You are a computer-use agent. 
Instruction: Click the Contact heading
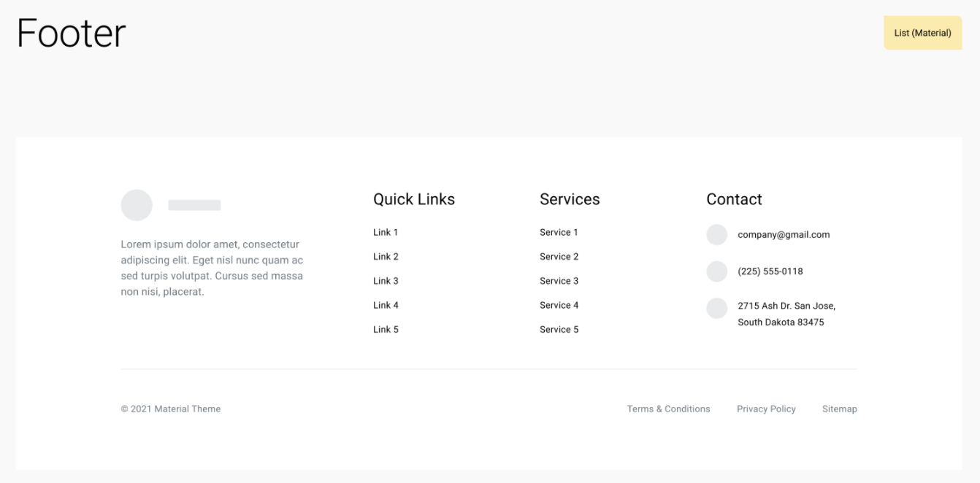(734, 199)
